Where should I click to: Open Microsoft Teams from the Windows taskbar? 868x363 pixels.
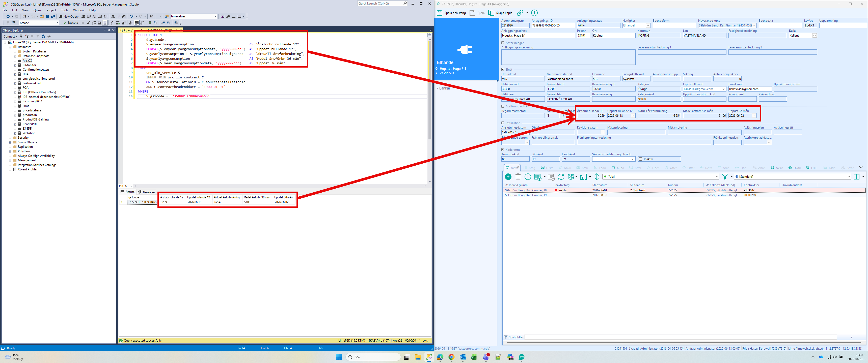coord(486,357)
